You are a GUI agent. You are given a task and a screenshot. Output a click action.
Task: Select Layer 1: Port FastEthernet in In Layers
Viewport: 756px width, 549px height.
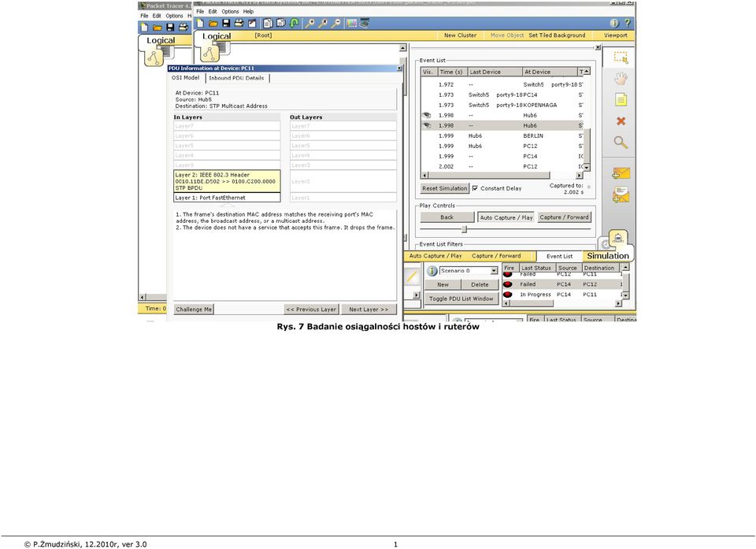click(227, 198)
